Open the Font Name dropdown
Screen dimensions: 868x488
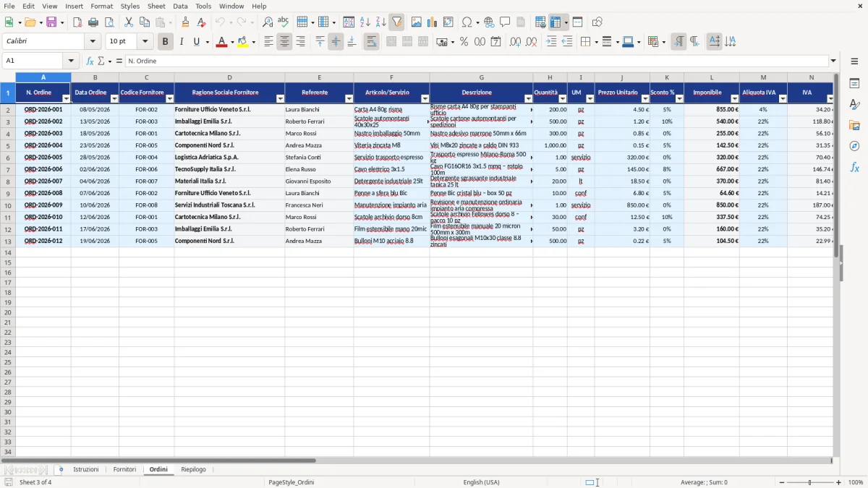coord(93,42)
